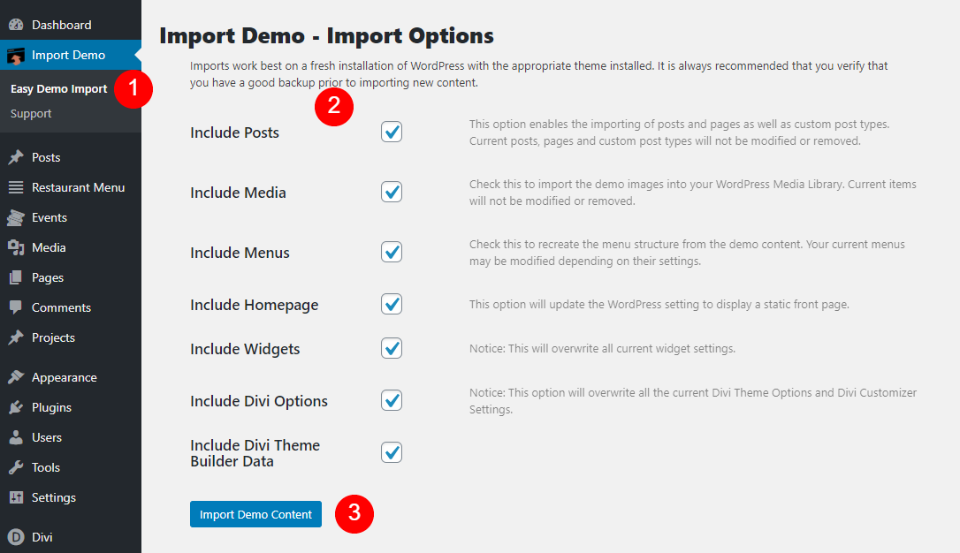
Task: Go to the Users menu item
Action: pos(46,438)
